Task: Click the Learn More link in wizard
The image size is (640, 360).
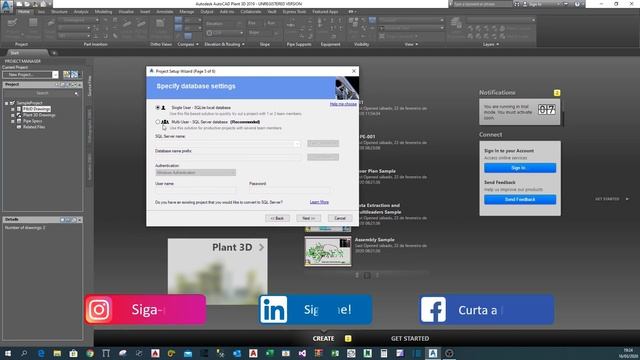Action: [x=319, y=202]
